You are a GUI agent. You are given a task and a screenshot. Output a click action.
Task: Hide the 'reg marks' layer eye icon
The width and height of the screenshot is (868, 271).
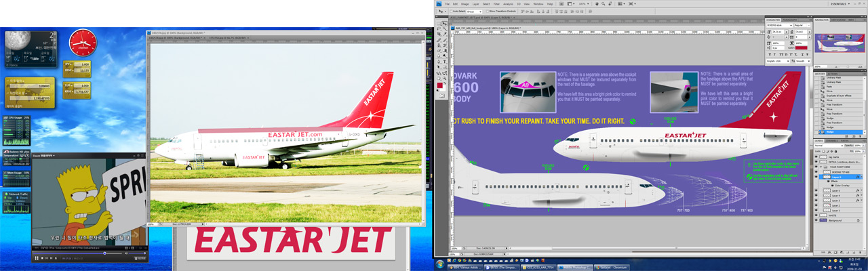pyautogui.click(x=816, y=158)
